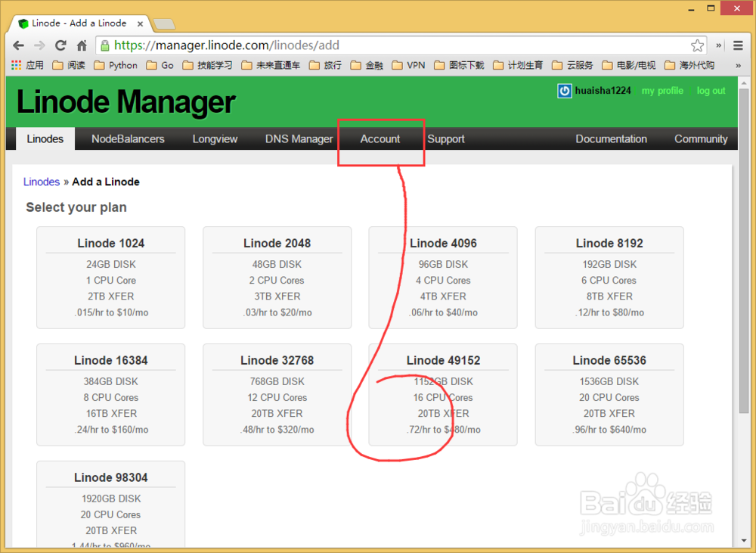Click the browser back arrow
The width and height of the screenshot is (756, 553).
tap(18, 45)
